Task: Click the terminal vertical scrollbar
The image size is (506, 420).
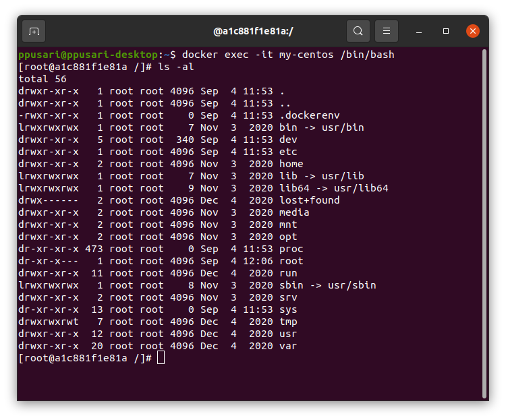Action: (484, 224)
